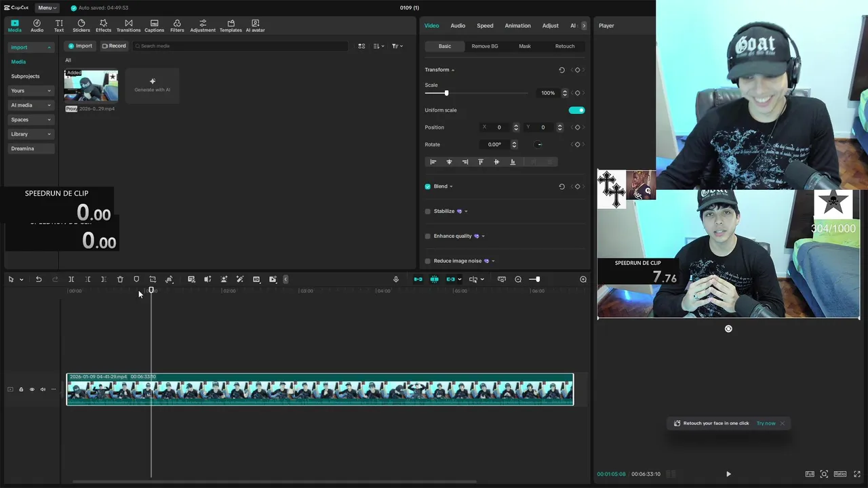Open the Captions panel
Image resolution: width=868 pixels, height=488 pixels.
(x=154, y=26)
